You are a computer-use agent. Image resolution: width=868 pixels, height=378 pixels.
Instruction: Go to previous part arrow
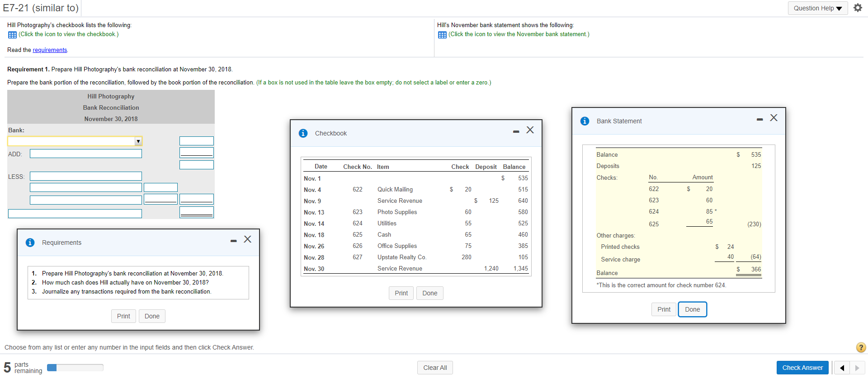842,368
